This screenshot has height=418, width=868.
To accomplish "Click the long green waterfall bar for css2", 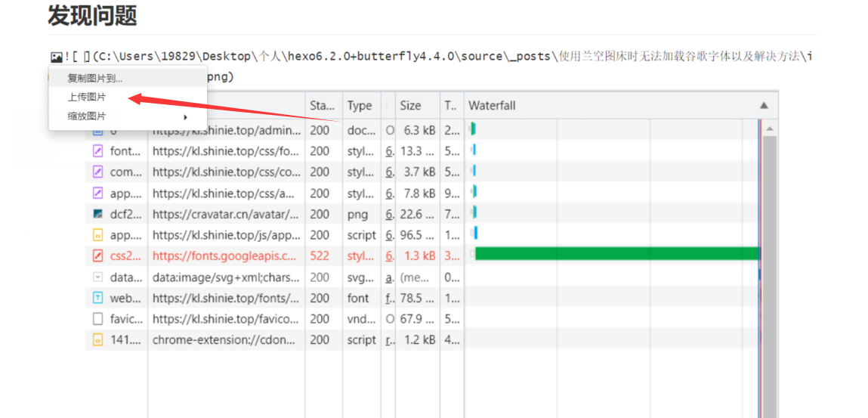I will click(x=616, y=253).
